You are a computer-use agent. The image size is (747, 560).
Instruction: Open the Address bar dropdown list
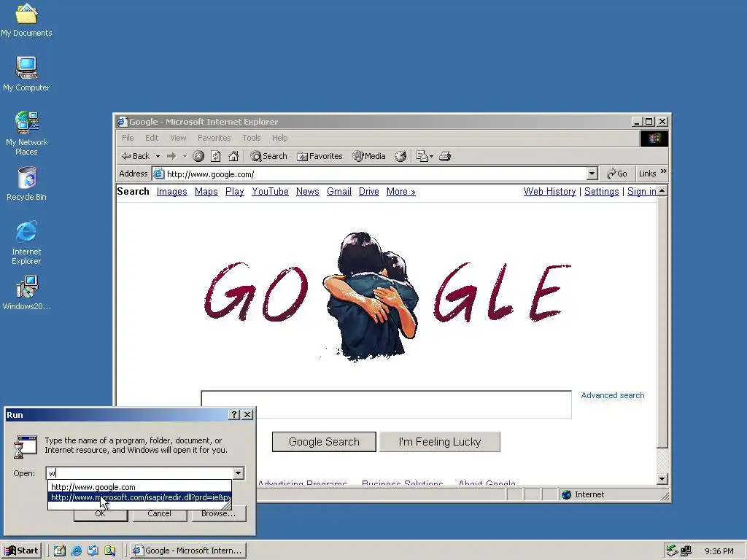pos(592,174)
